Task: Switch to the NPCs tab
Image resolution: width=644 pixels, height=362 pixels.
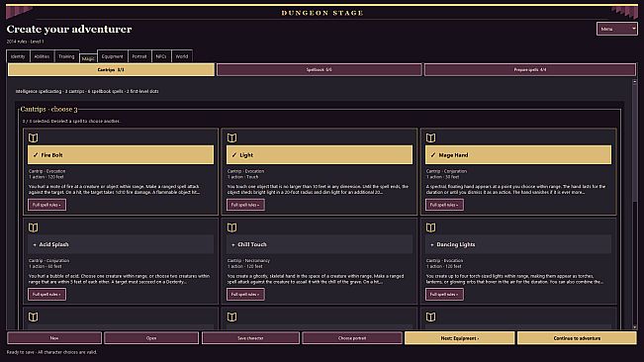Action: pyautogui.click(x=161, y=56)
